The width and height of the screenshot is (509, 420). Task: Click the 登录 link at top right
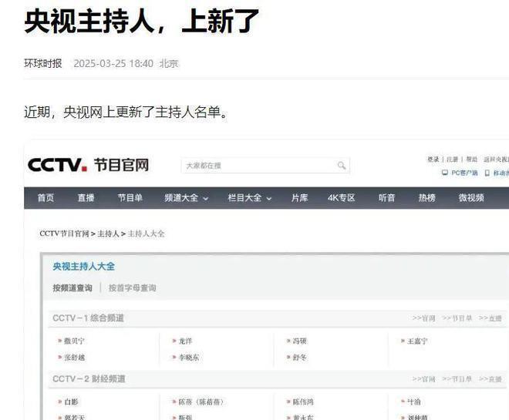pos(433,160)
